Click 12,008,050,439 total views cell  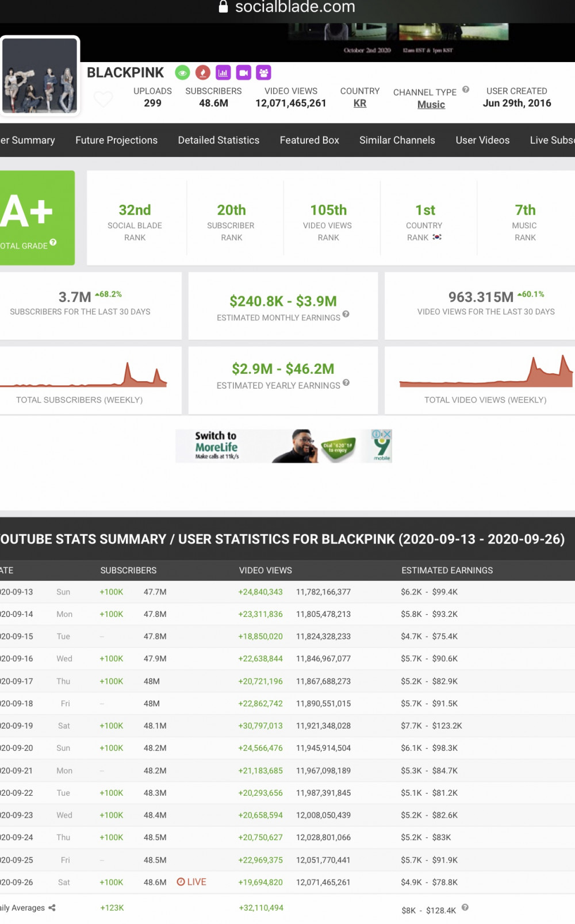[323, 815]
